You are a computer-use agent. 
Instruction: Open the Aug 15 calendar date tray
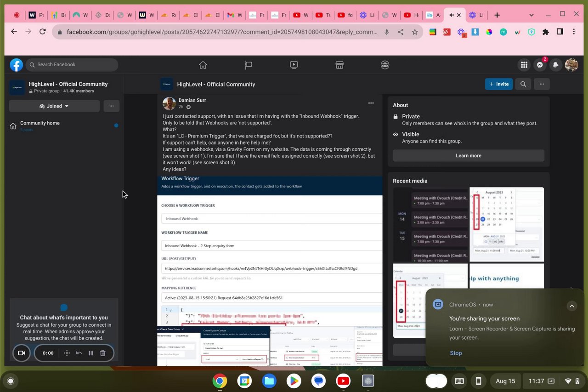(x=505, y=381)
